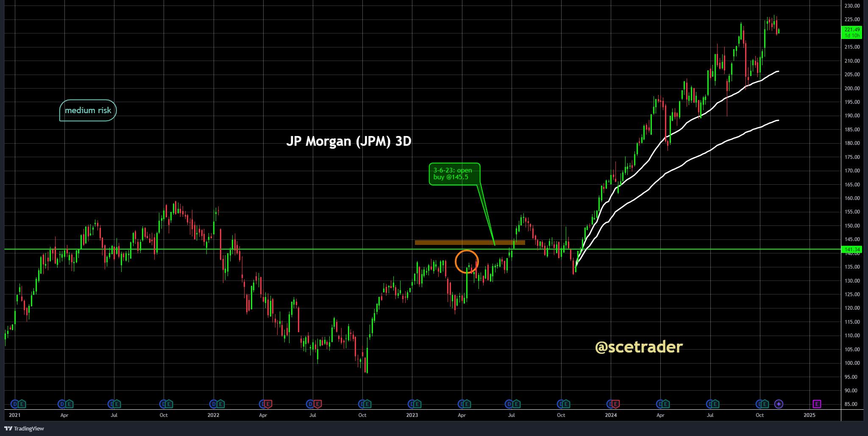Click the 160.00 price scale label
868x436 pixels.
(x=852, y=198)
